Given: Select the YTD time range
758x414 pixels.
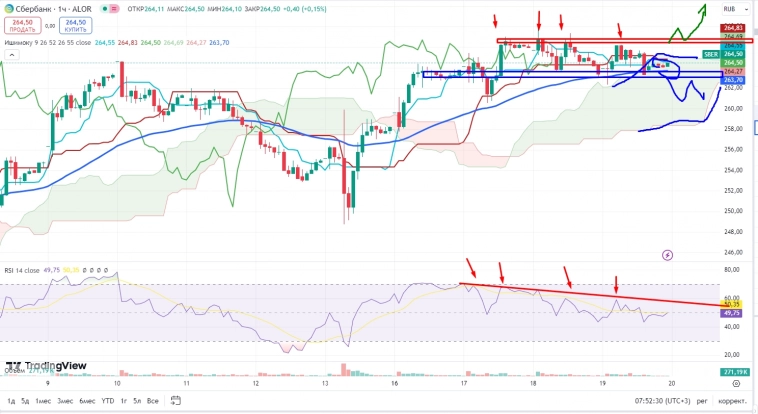Looking at the screenshot, I should click(107, 401).
